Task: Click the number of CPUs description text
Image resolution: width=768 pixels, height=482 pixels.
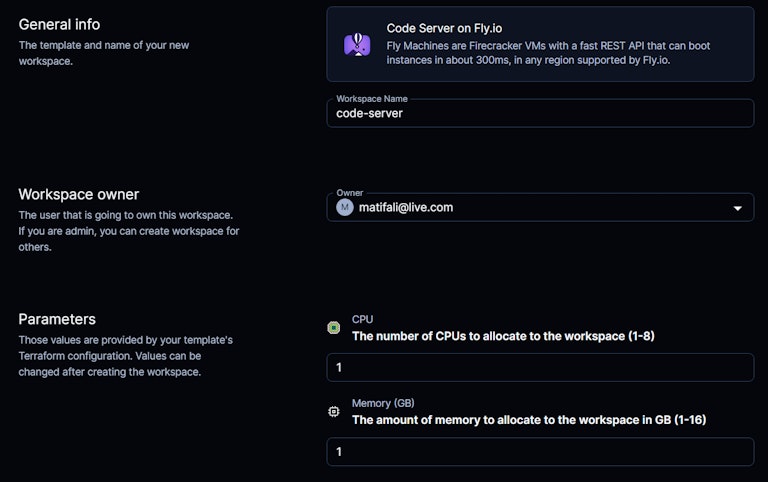Action: pos(503,336)
